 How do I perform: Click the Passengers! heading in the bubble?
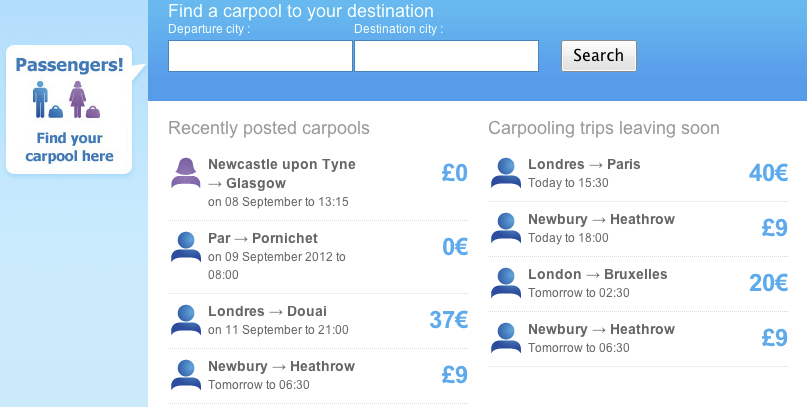coord(69,65)
